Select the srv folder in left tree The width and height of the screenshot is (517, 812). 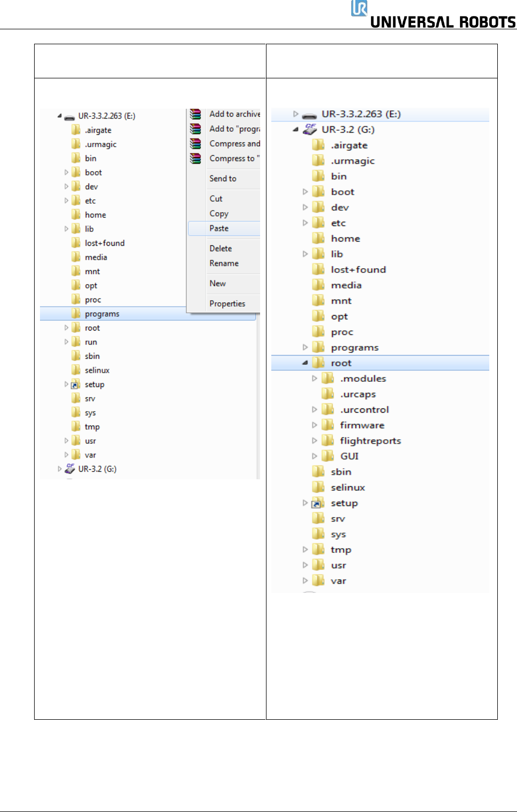tap(90, 398)
